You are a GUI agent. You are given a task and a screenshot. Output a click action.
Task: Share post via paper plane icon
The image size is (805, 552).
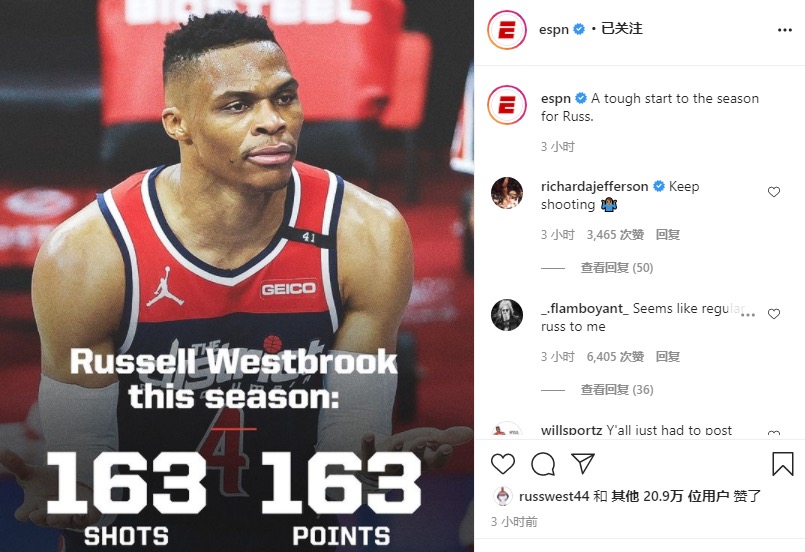pos(583,464)
